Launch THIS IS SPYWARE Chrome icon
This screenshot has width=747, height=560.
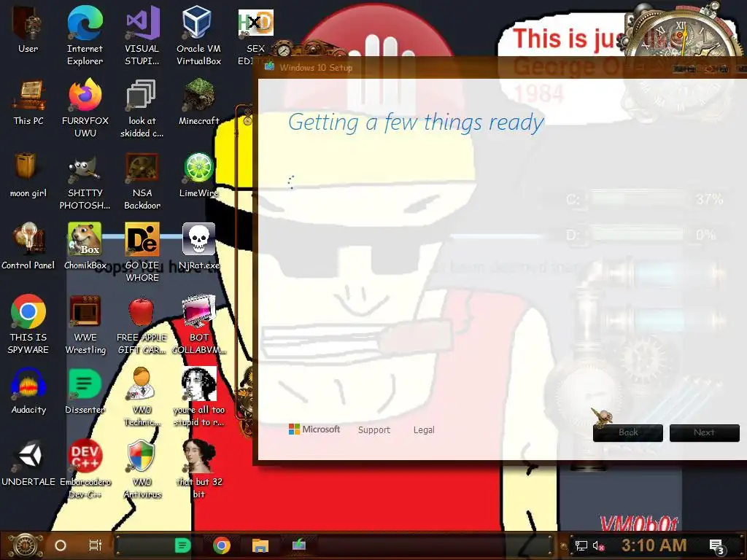point(28,324)
